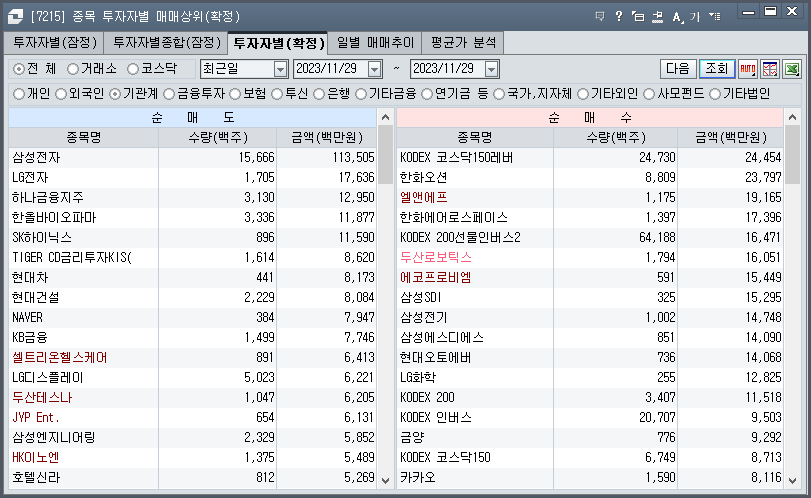The height and width of the screenshot is (498, 811).
Task: Click up arrow of 순매도 scrollbar
Action: coord(385,117)
